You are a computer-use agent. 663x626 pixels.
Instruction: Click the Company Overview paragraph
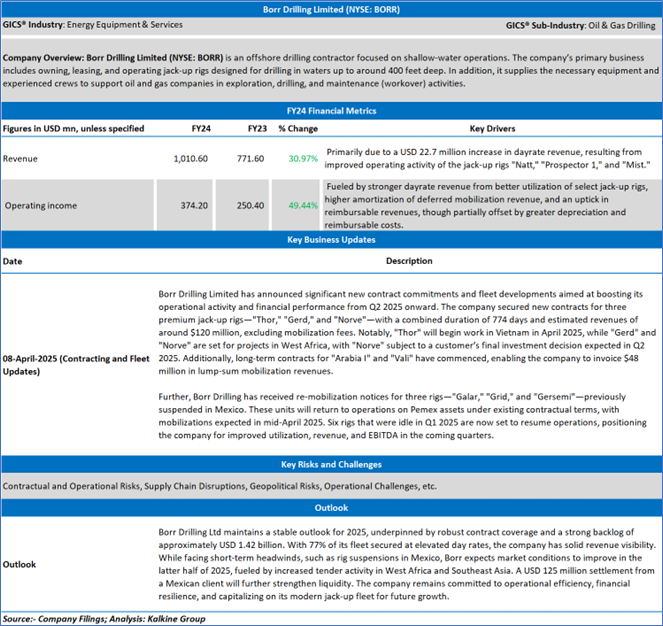tap(331, 71)
